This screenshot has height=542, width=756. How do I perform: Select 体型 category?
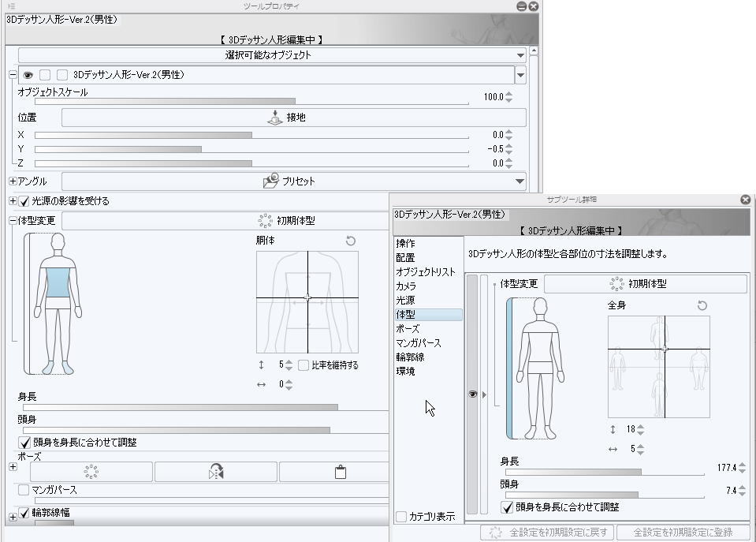pyautogui.click(x=428, y=315)
